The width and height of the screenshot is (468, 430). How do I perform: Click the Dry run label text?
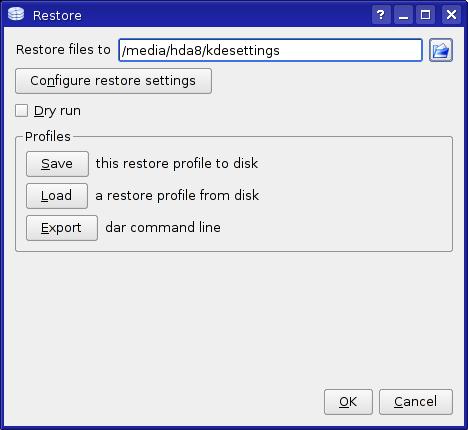point(57,111)
